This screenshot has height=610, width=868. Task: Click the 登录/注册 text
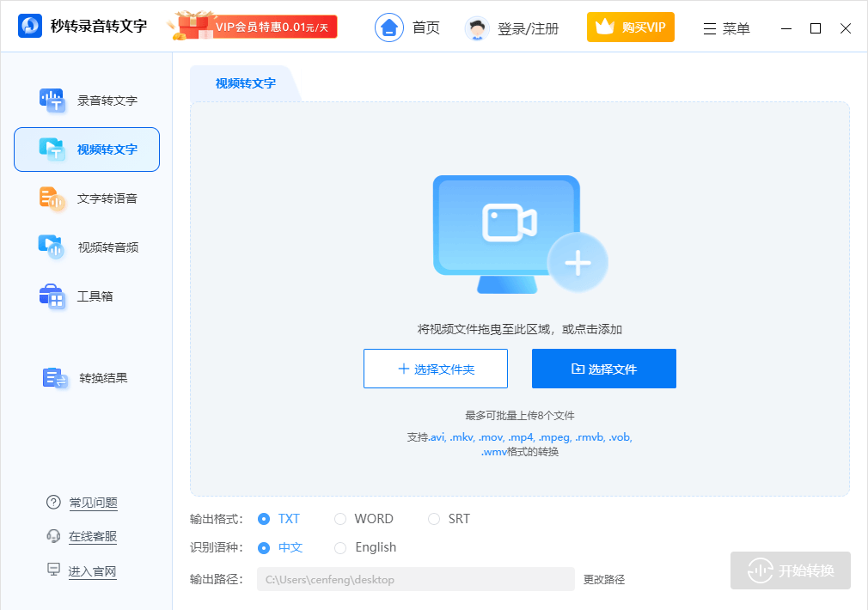[x=529, y=29]
